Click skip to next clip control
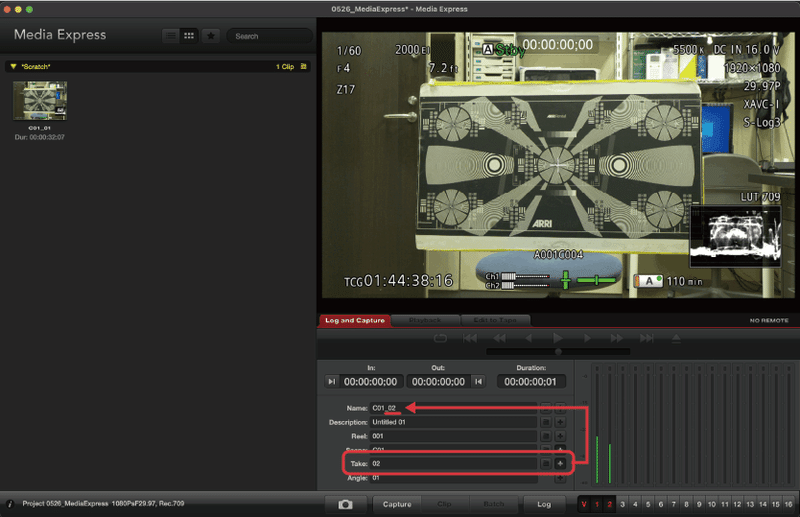 point(646,338)
